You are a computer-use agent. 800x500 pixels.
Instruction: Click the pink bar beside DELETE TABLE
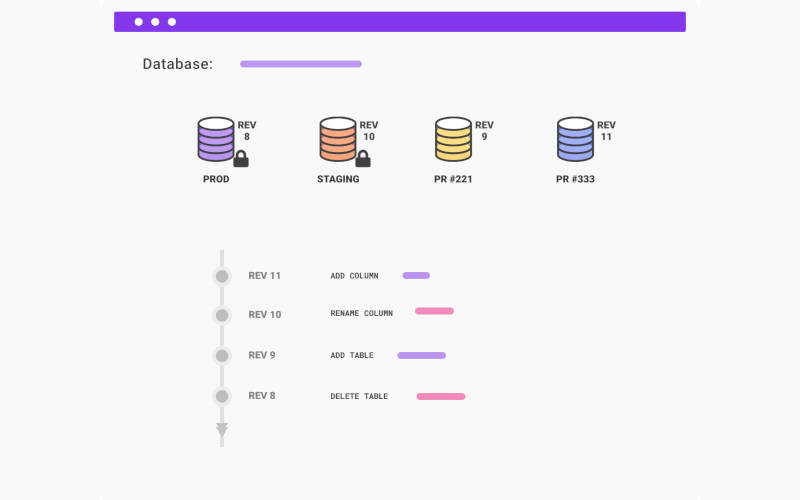[x=441, y=397]
